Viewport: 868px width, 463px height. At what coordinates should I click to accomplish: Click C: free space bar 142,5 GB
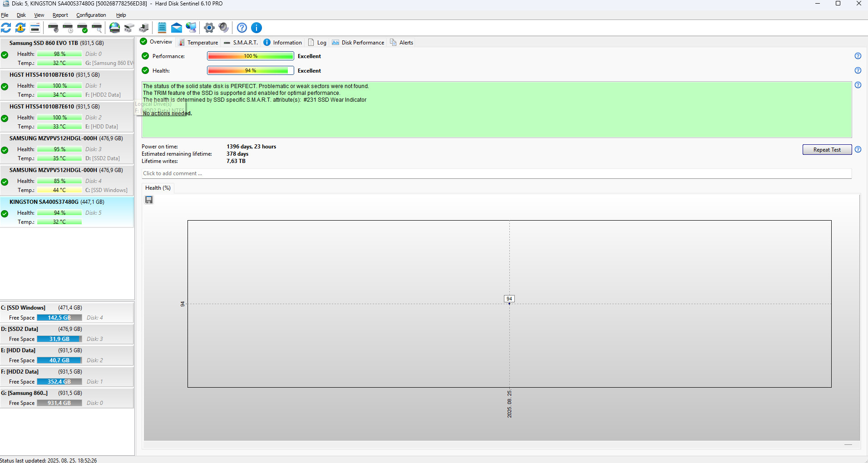59,318
